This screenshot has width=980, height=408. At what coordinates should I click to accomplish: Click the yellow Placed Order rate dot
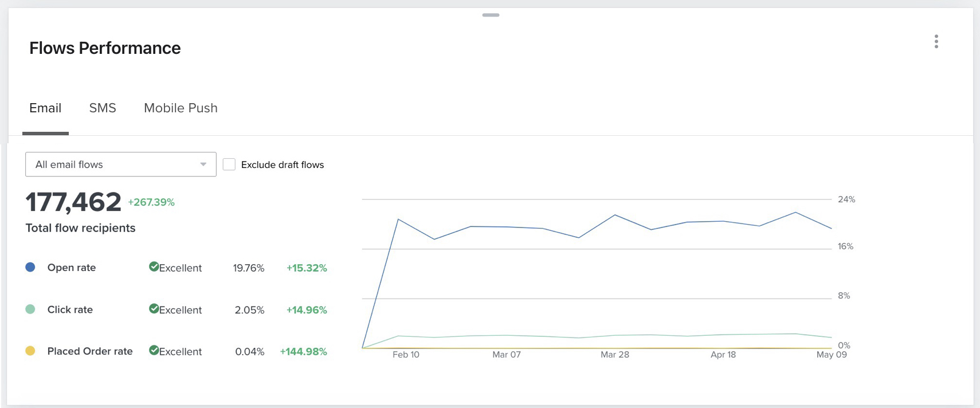[30, 351]
